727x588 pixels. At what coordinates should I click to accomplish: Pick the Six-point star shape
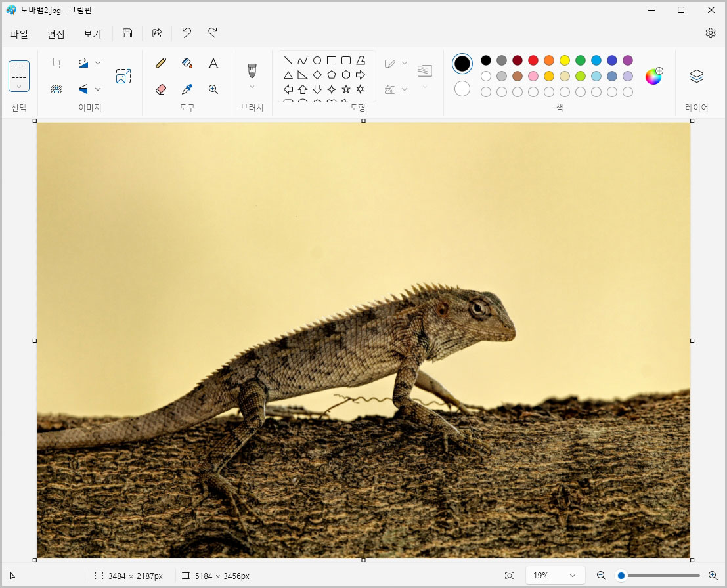tap(361, 89)
